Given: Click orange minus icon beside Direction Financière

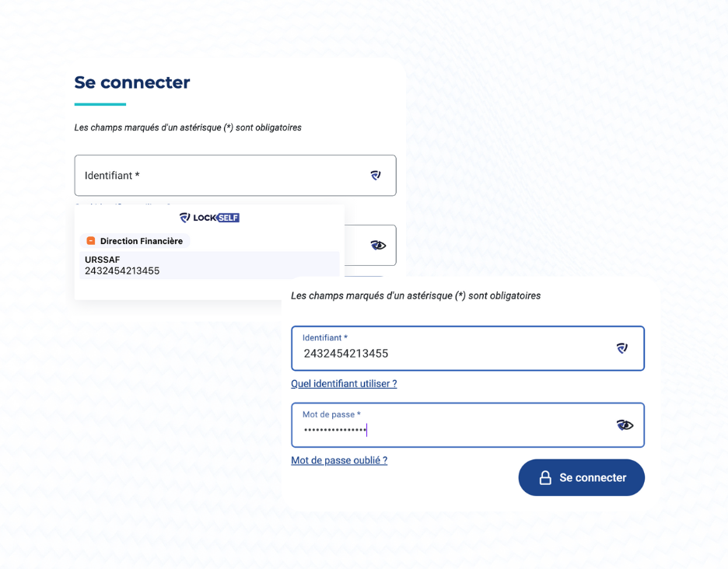Looking at the screenshot, I should point(91,241).
